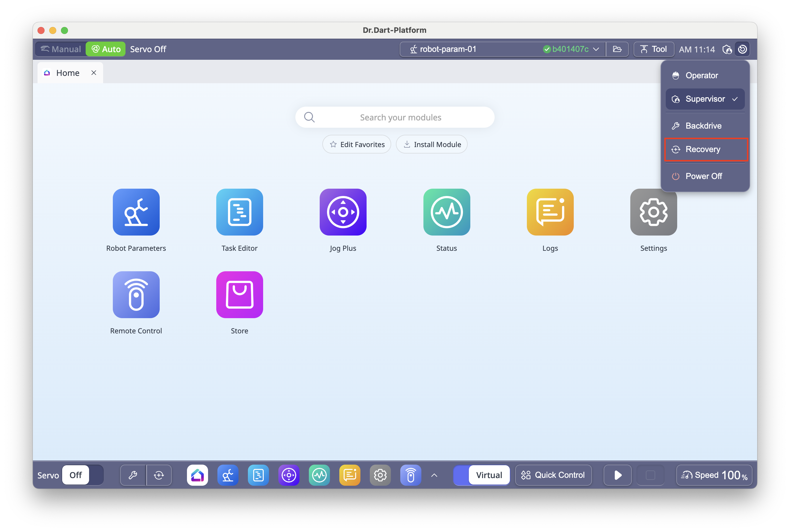
Task: Click the Search your modules field
Action: (x=395, y=117)
